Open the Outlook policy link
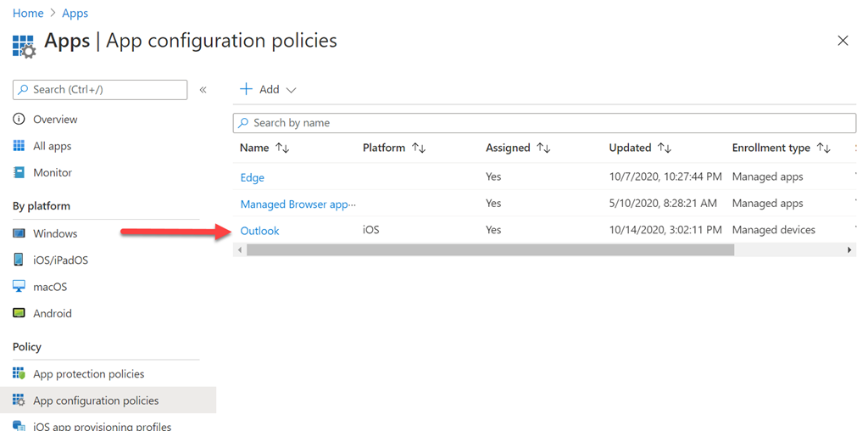868x431 pixels. 259,231
